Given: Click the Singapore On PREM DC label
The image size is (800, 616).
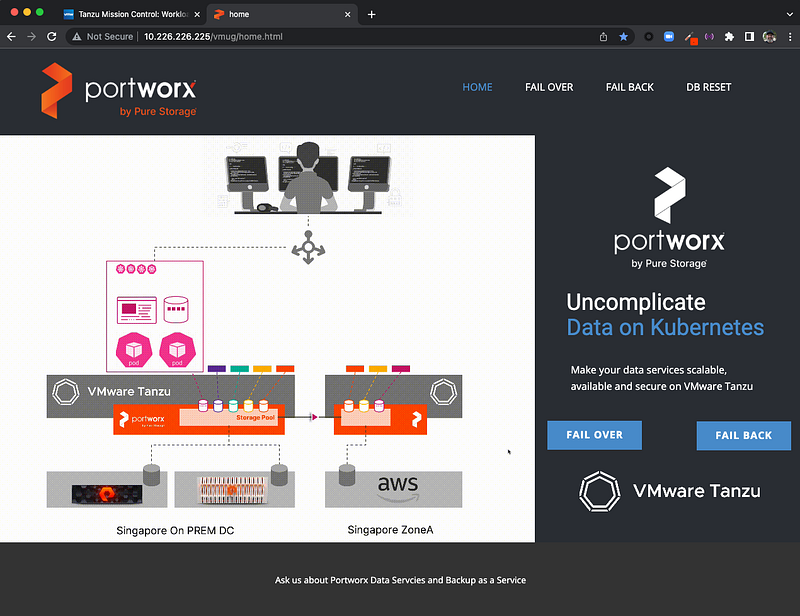Looking at the screenshot, I should click(175, 531).
